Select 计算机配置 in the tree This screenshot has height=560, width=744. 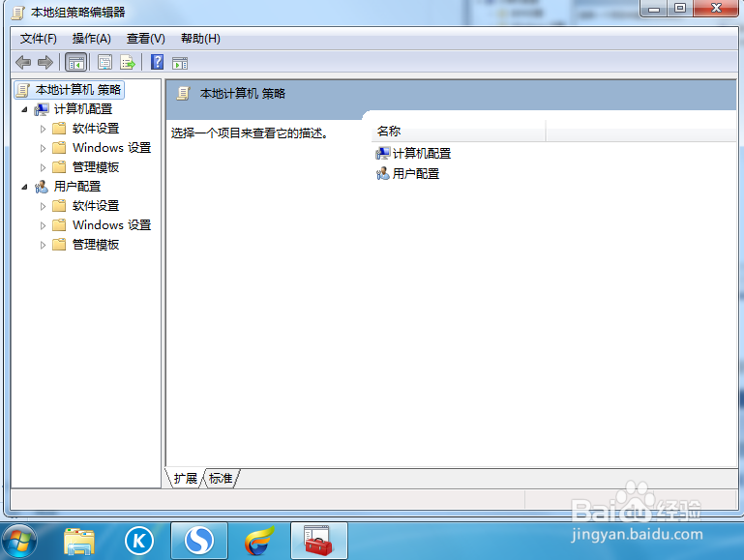[x=83, y=109]
